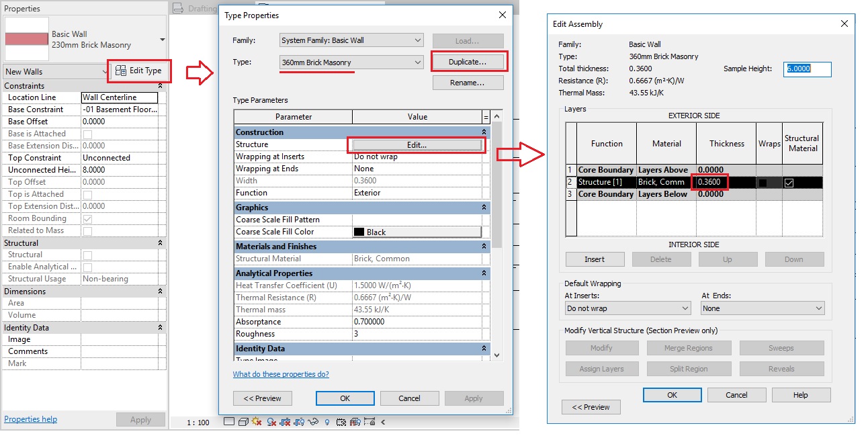
Task: Toggle Shadows icon in view control bar
Action: pos(271,422)
